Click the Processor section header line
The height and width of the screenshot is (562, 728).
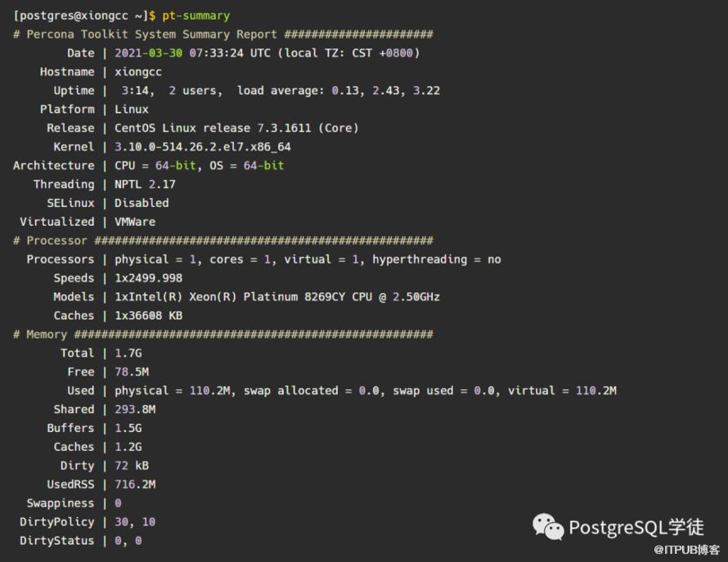[x=222, y=241]
